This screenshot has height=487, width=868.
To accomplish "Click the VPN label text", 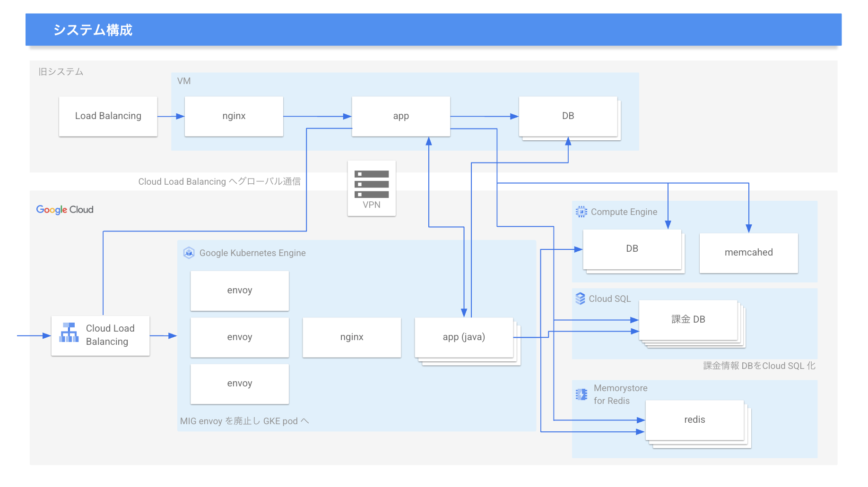I will 372,205.
